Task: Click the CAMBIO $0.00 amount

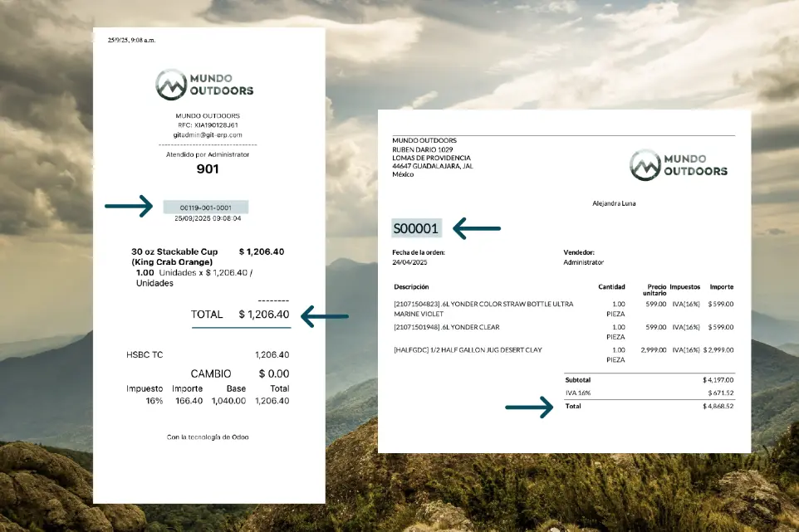Action: tap(273, 374)
